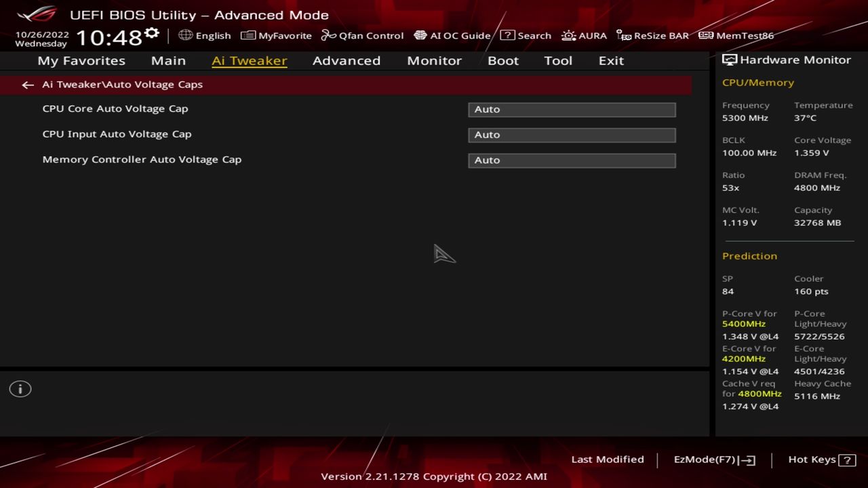Open CPU Core Auto Voltage Cap dropdown

pos(572,109)
